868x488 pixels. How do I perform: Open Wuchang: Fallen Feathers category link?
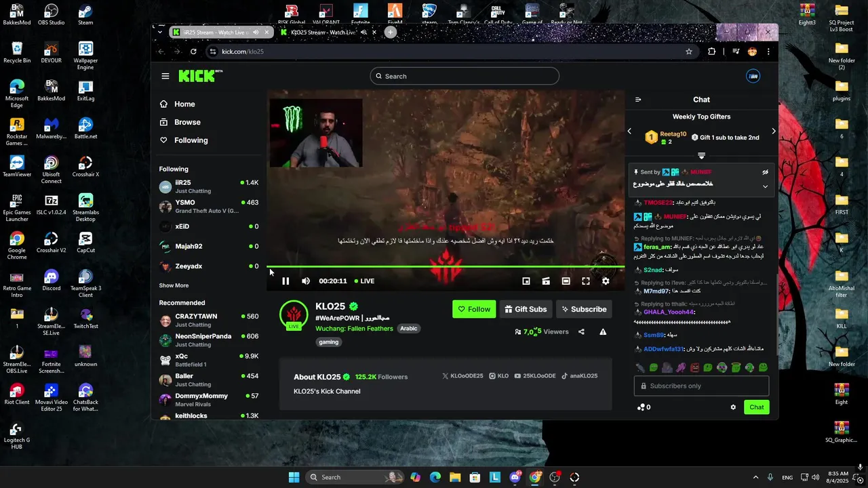(354, 329)
